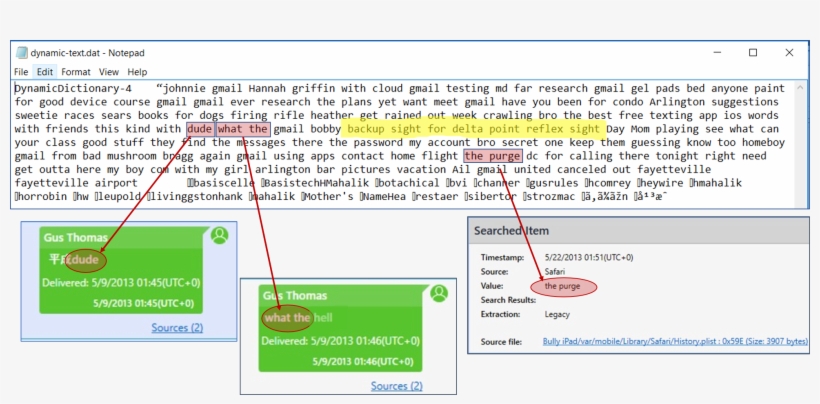
Task: Maximize the Notepad window
Action: coord(753,53)
